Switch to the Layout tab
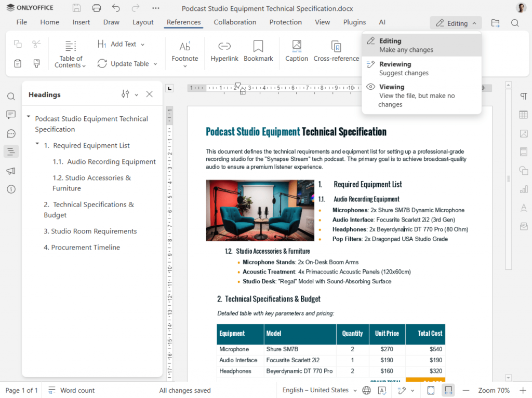 tap(143, 22)
